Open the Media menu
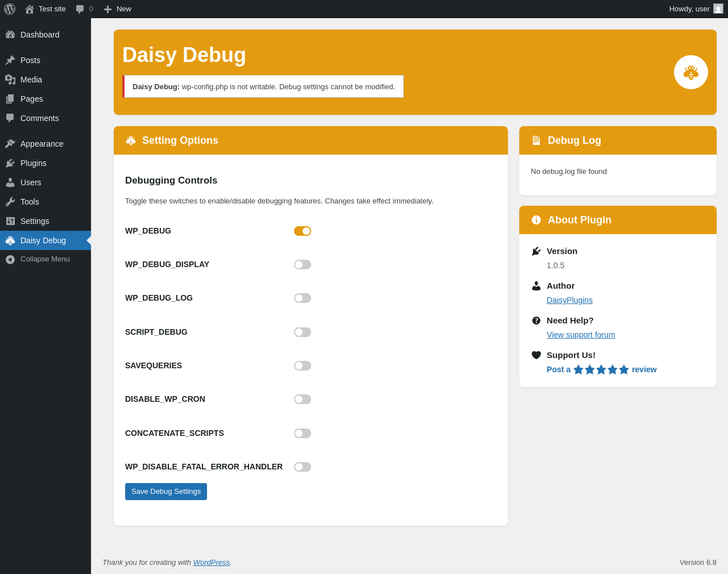 pos(45,80)
